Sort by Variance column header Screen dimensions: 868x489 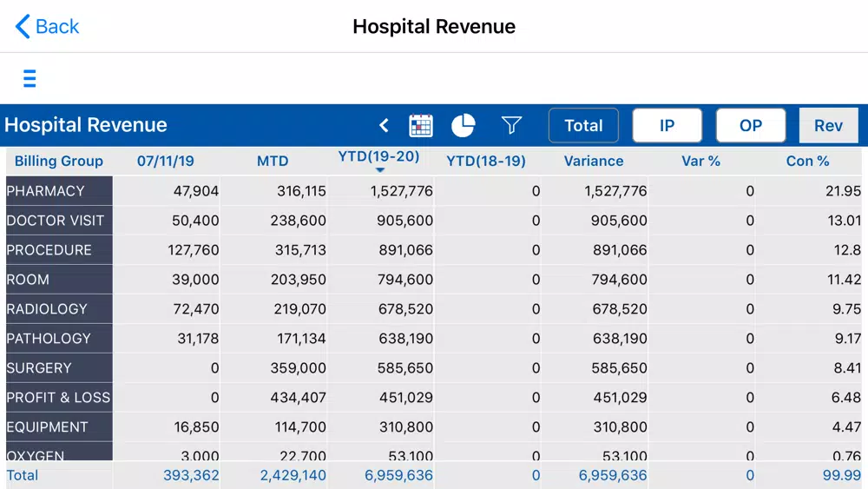click(x=594, y=162)
